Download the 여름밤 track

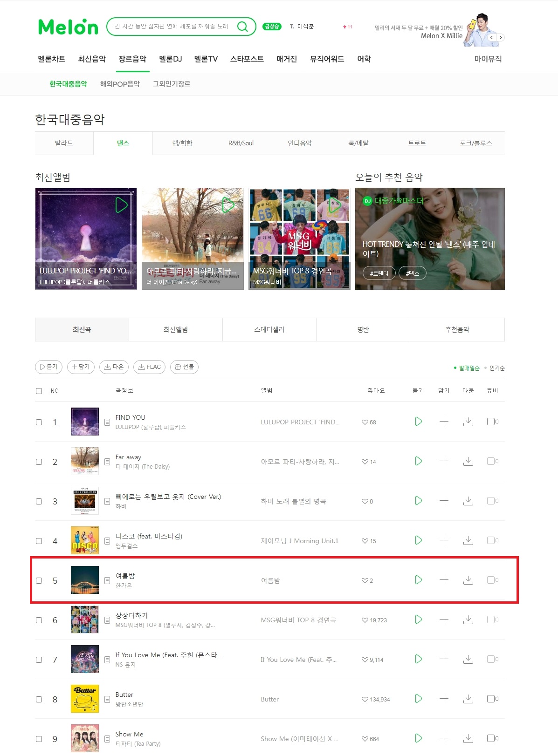tap(468, 580)
